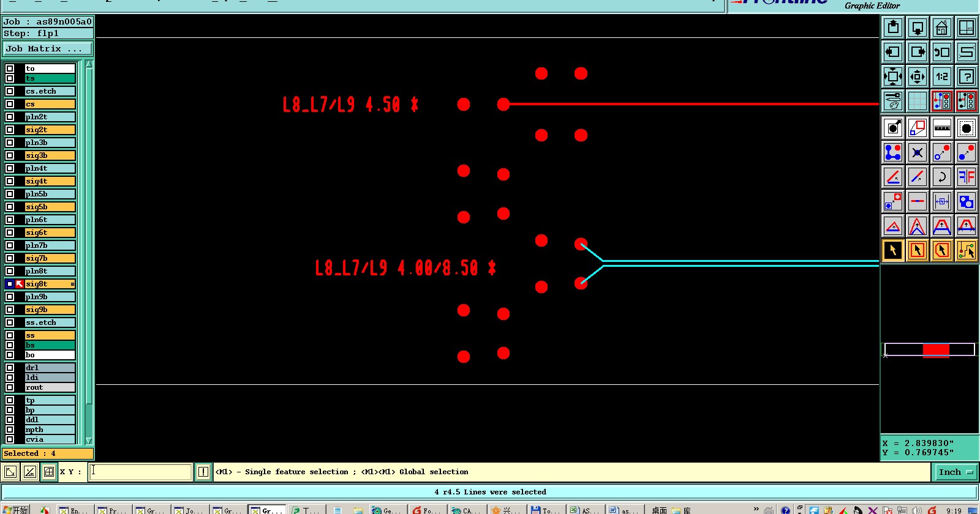Open the Job Matrix button

(x=48, y=48)
